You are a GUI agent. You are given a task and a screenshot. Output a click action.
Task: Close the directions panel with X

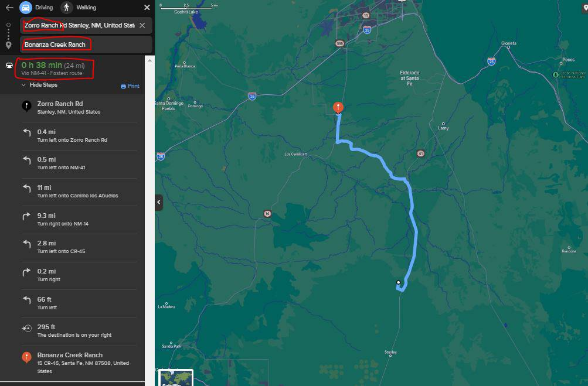coord(147,8)
